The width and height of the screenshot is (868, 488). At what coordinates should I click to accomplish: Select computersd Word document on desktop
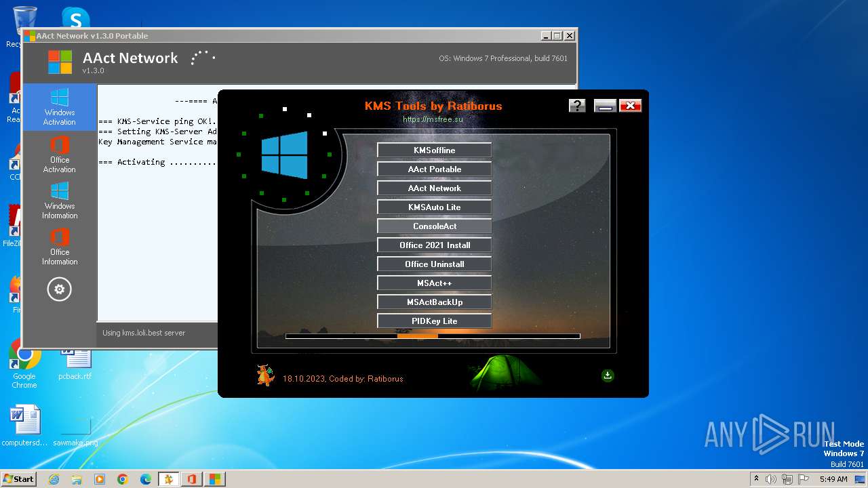pyautogui.click(x=25, y=427)
